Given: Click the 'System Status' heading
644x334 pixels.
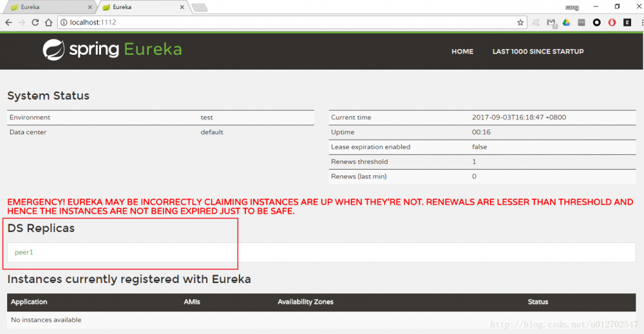Looking at the screenshot, I should click(x=48, y=95).
